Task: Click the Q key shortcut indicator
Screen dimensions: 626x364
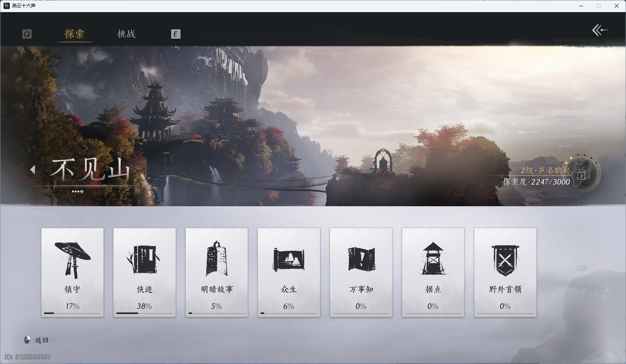Action: [27, 34]
